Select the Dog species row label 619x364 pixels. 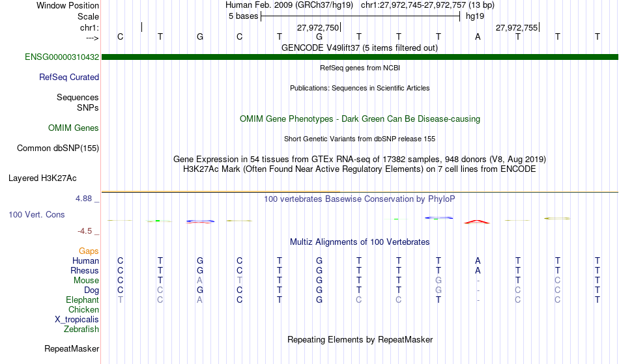(x=92, y=290)
